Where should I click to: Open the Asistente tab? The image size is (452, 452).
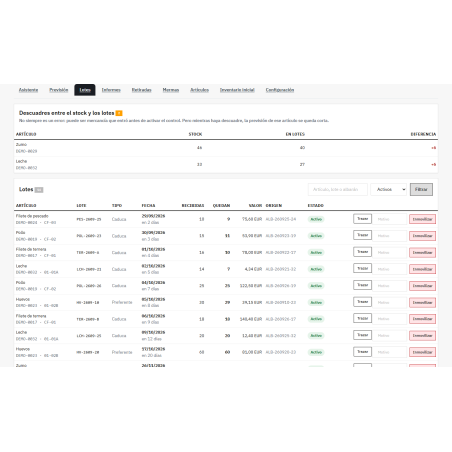[28, 90]
